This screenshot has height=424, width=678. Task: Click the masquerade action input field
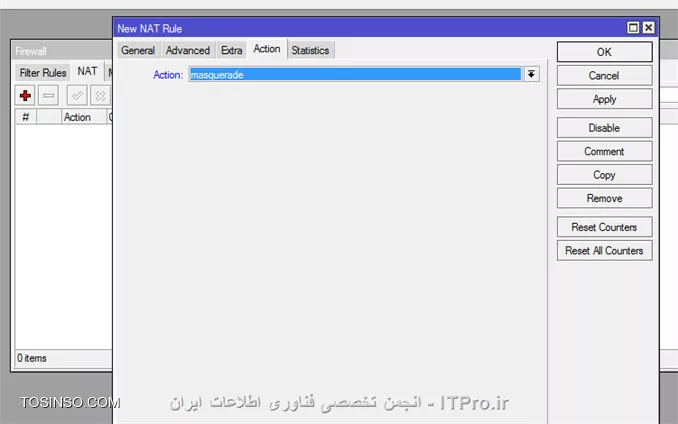[x=355, y=74]
